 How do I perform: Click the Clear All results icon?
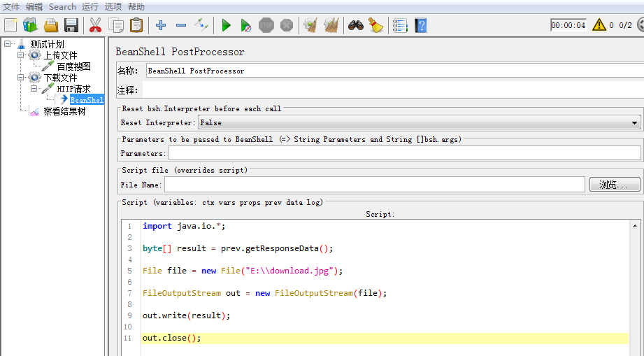tap(331, 25)
